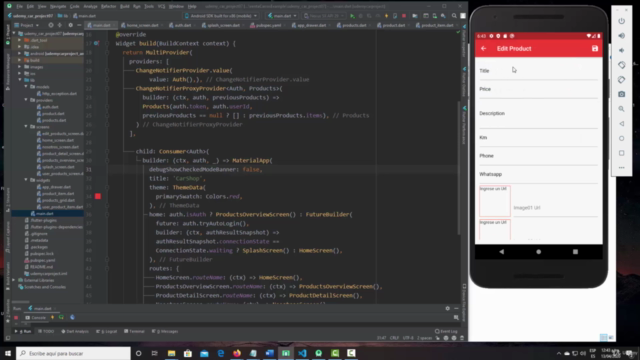Expand the build folder in project tree
Image resolution: width=640 pixels, height=360 pixels.
click(20, 60)
